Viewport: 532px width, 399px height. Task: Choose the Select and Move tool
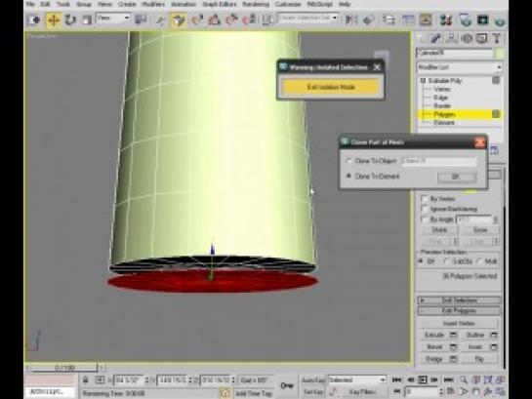54,20
